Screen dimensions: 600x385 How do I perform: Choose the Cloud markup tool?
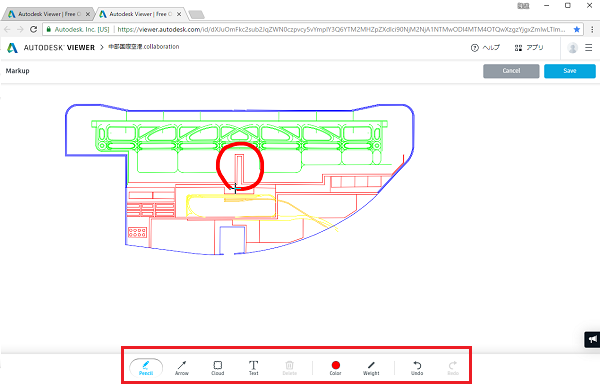pos(218,368)
